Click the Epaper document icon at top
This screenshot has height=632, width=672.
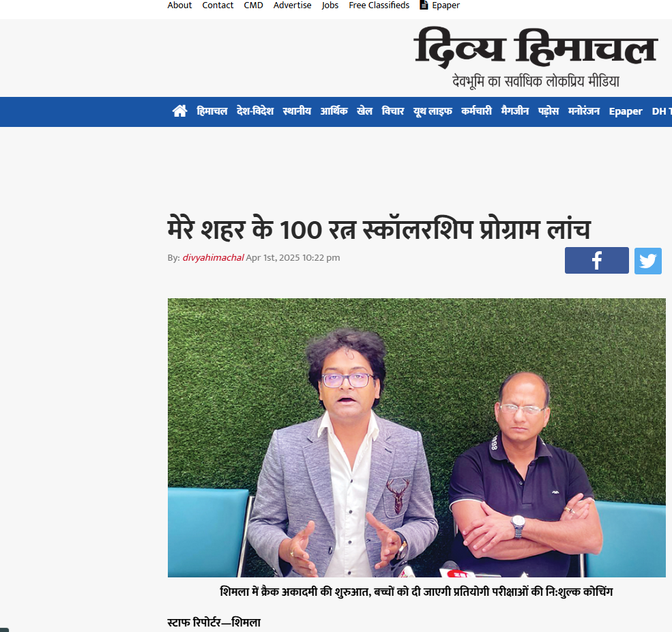424,5
